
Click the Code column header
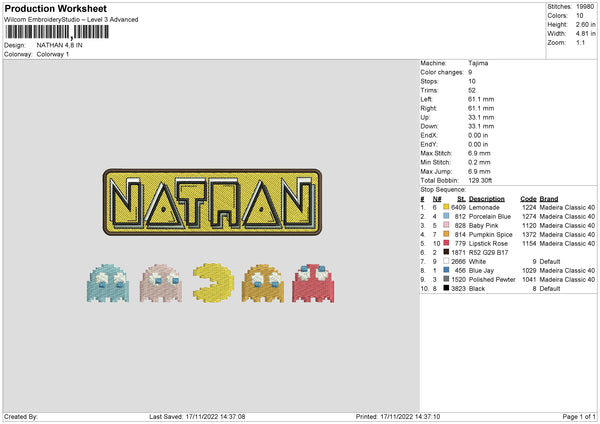[x=528, y=199]
